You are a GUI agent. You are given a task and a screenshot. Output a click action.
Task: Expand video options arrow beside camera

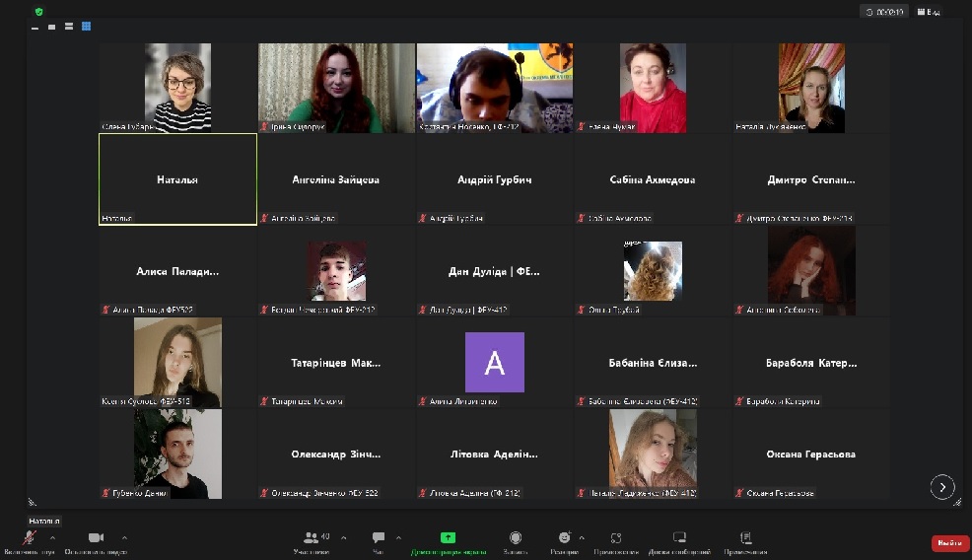click(x=124, y=538)
